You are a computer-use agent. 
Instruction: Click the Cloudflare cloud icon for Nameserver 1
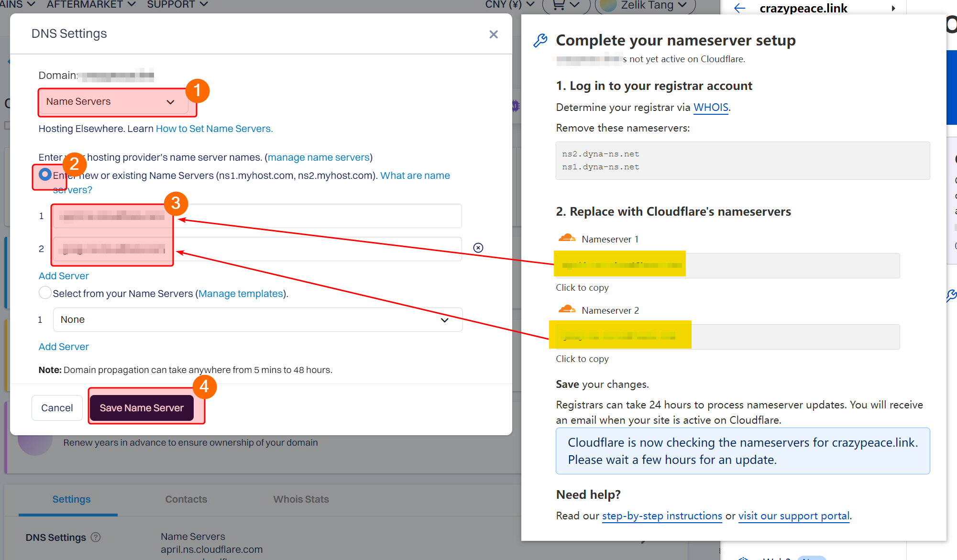coord(567,238)
